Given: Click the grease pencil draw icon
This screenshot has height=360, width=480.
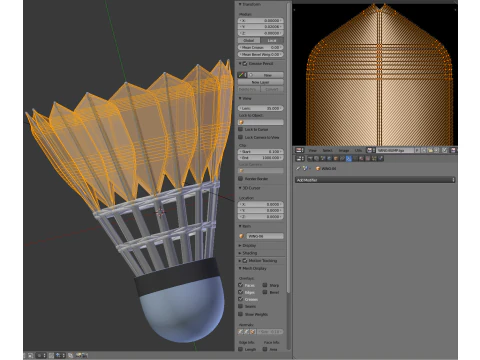Looking at the screenshot, I should coord(242,75).
